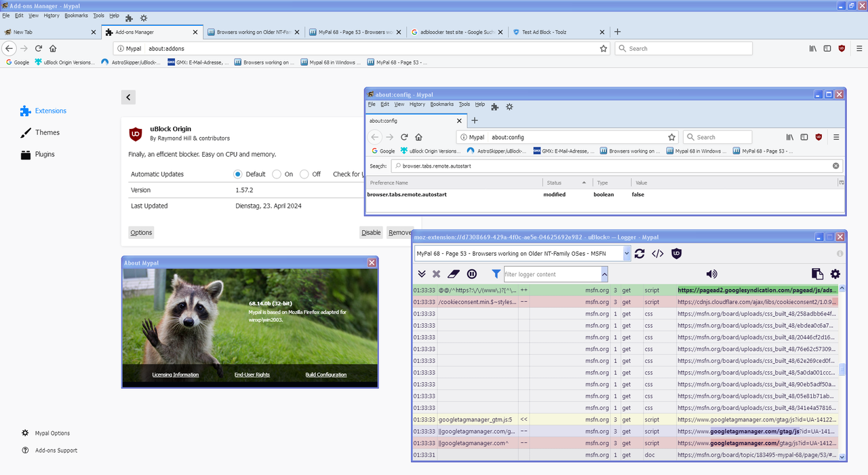Open a new tab in the main window
The height and width of the screenshot is (475, 868).
pyautogui.click(x=617, y=32)
